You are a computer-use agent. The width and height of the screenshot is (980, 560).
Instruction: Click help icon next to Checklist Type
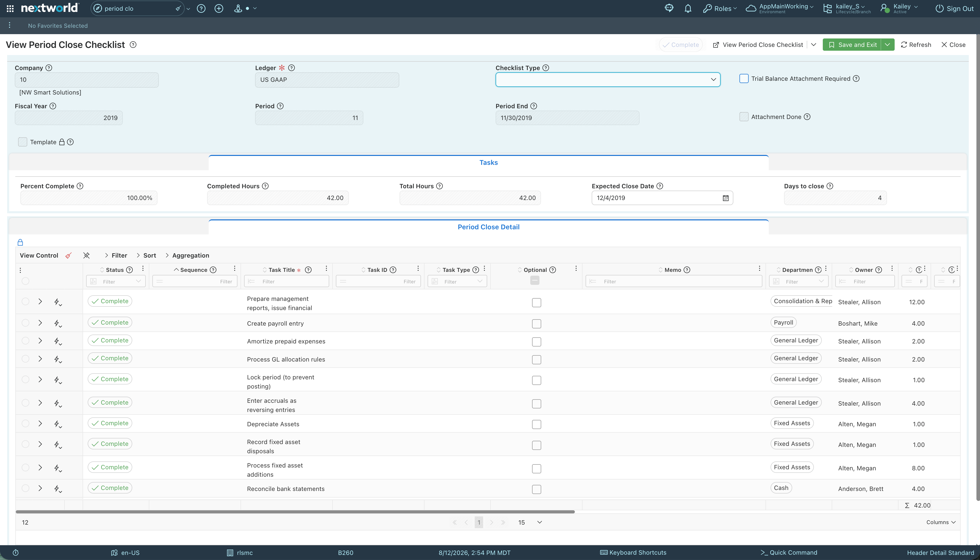pyautogui.click(x=546, y=68)
